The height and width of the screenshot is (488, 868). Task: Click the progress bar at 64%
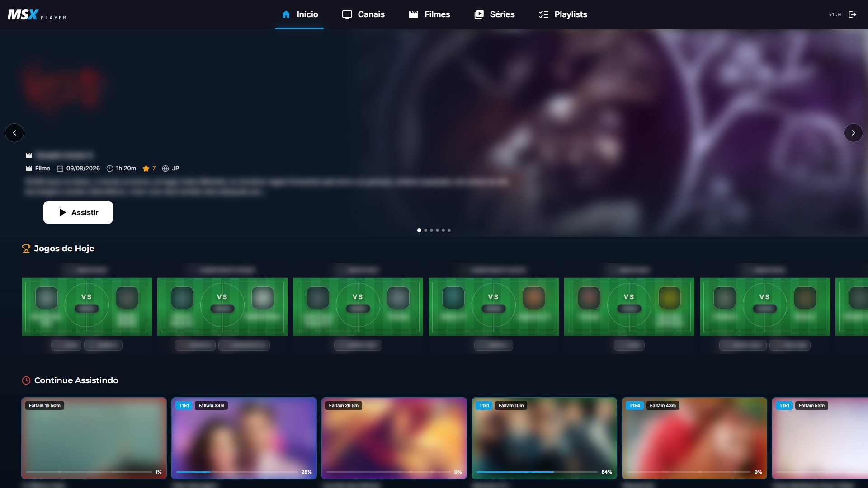click(x=537, y=472)
